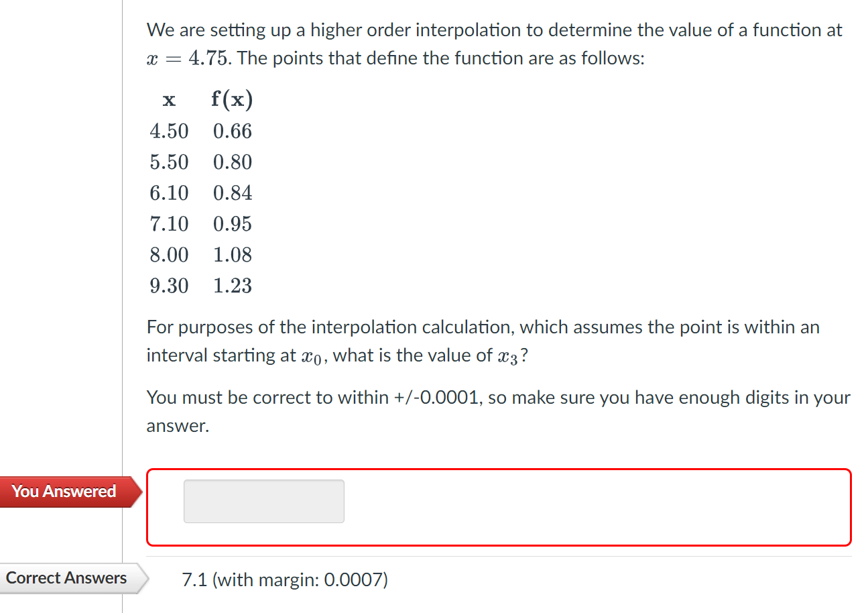The width and height of the screenshot is (868, 613).
Task: Click the vertical divider line on the left
Action: 122,268
